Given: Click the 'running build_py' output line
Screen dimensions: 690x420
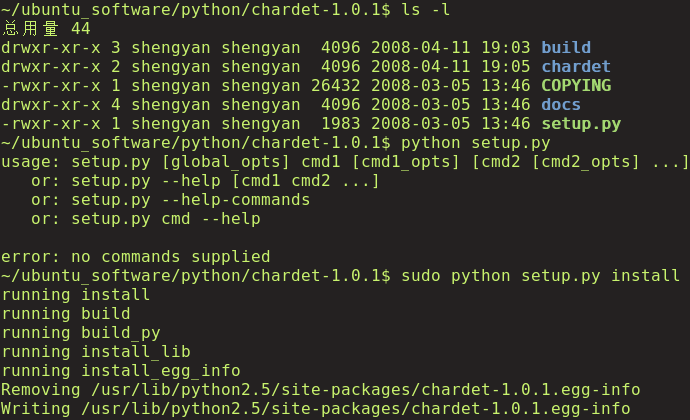Looking at the screenshot, I should pos(80,333).
